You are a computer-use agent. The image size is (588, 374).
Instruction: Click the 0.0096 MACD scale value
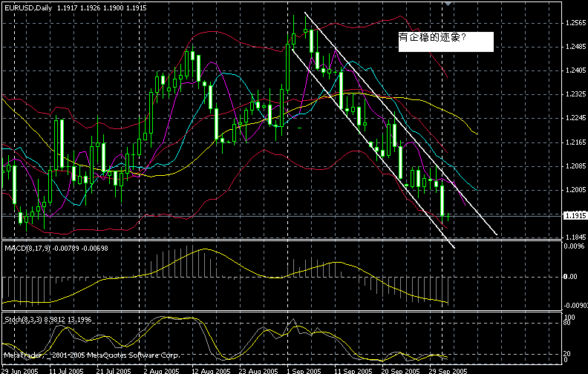(x=574, y=246)
